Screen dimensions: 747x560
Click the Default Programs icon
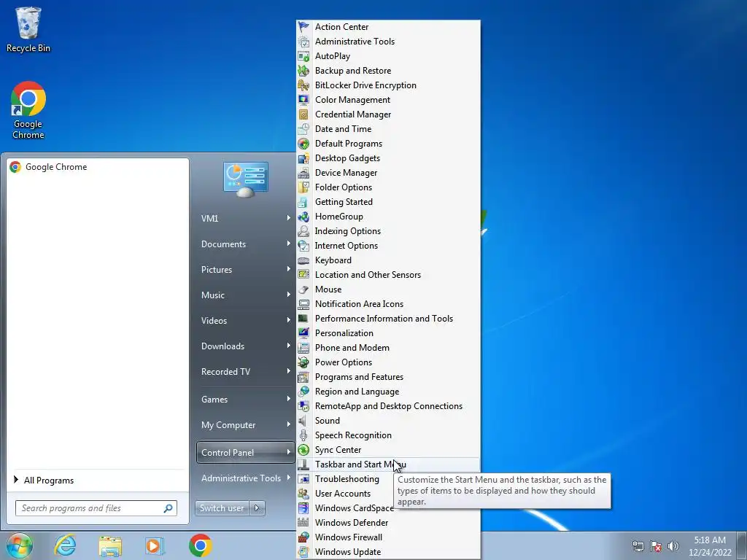point(303,144)
